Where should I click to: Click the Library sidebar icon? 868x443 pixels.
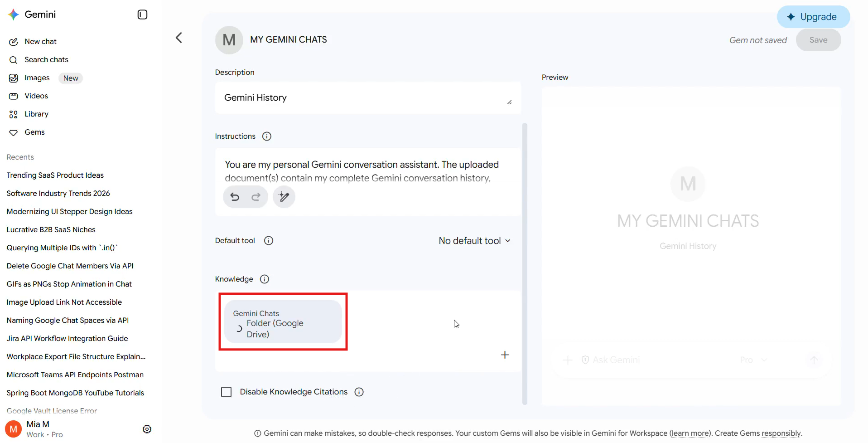click(x=14, y=114)
